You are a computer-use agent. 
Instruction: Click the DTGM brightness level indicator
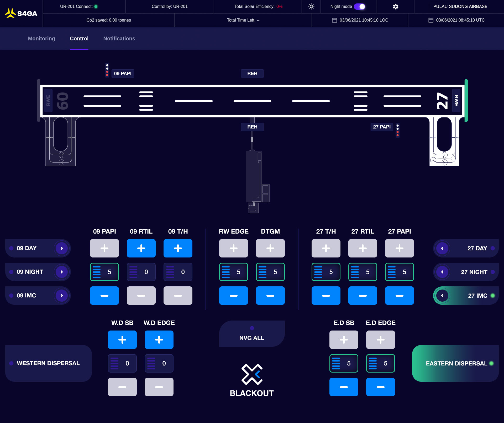click(x=270, y=272)
